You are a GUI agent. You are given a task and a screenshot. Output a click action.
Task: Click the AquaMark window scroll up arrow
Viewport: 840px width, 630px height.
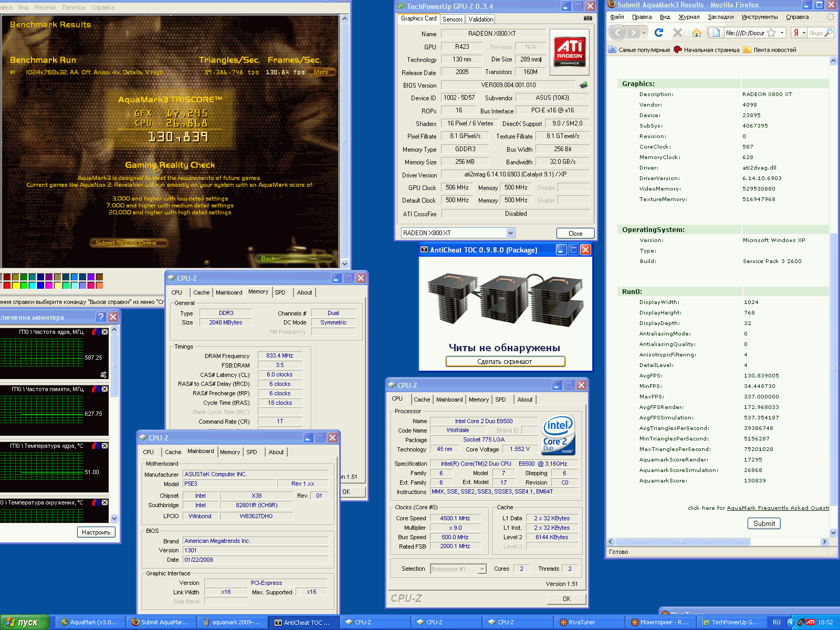[345, 18]
